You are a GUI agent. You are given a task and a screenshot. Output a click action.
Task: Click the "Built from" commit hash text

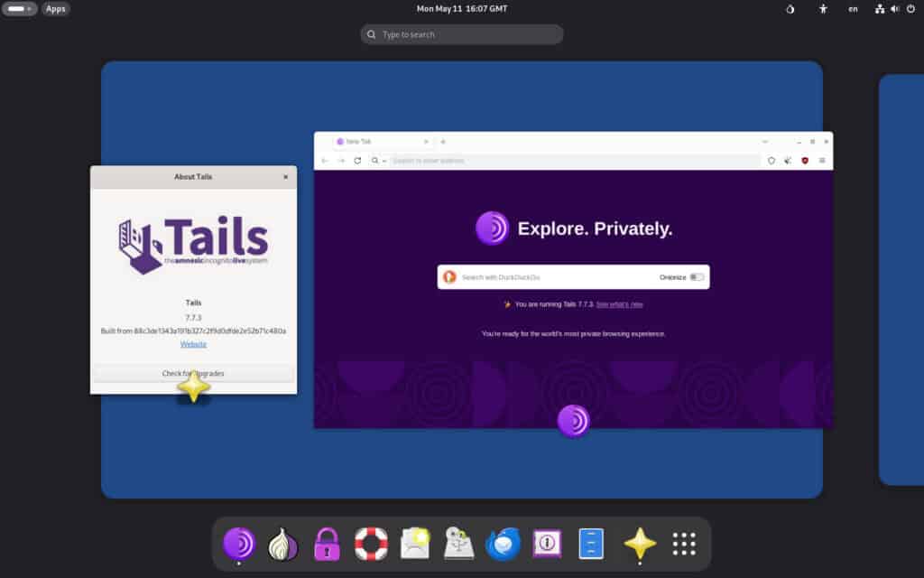pyautogui.click(x=193, y=331)
